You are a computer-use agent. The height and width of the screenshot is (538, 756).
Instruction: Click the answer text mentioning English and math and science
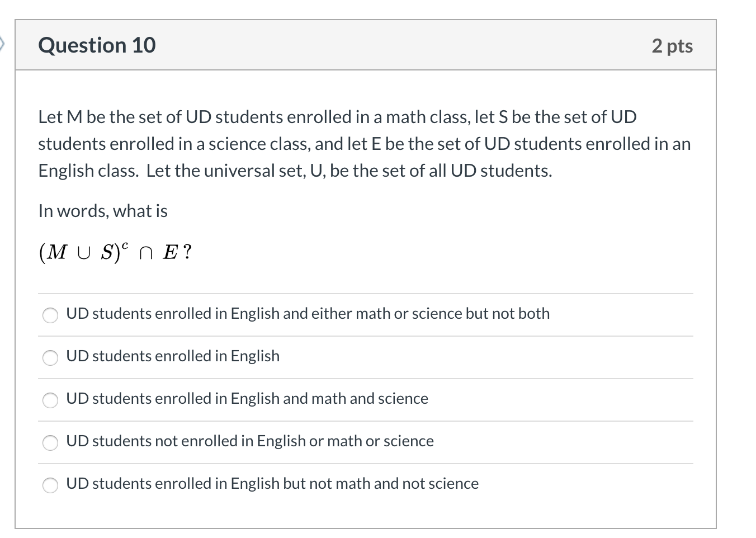point(247,399)
